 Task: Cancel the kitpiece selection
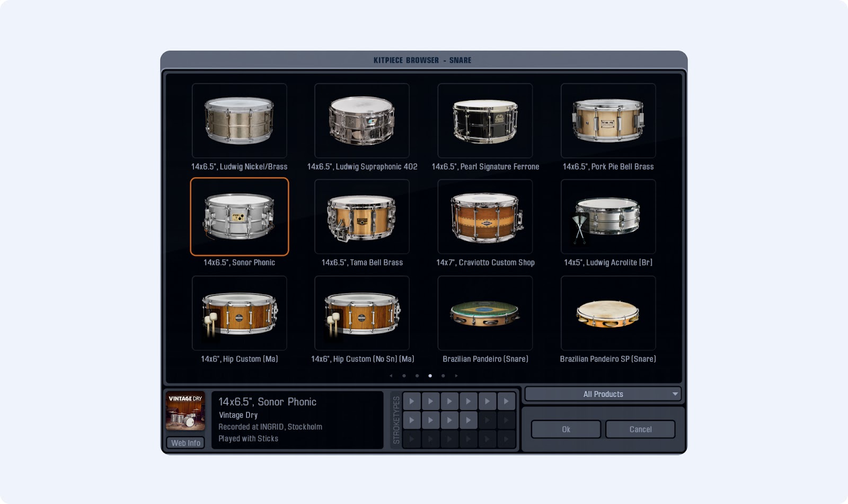tap(640, 429)
